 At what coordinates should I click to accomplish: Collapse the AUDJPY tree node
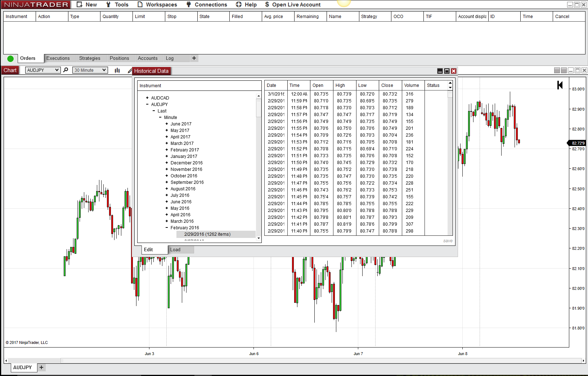[147, 105]
